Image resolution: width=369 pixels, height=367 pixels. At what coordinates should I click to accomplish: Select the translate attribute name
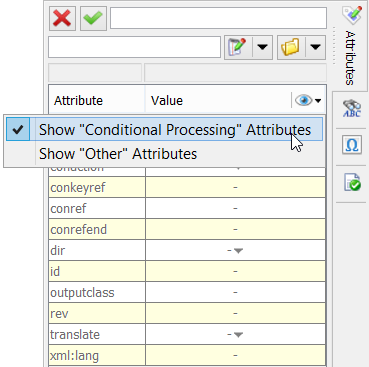(75, 334)
